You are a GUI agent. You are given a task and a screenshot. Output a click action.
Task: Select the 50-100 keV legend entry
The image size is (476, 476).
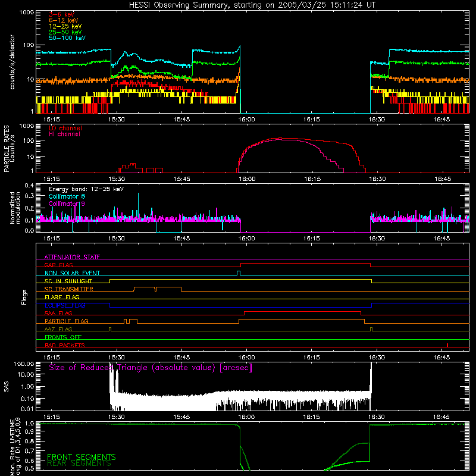(67, 38)
